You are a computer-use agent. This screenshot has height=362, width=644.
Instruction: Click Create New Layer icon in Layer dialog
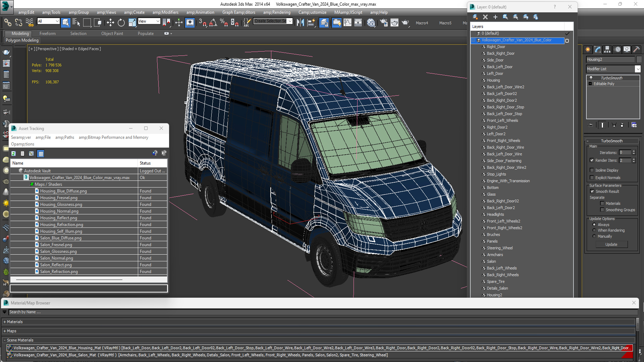coord(475,17)
